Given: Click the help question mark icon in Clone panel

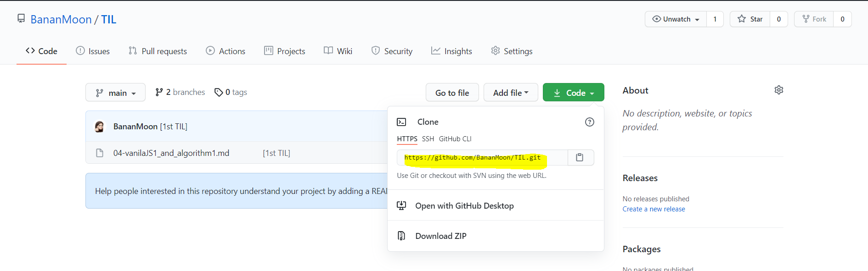Looking at the screenshot, I should click(x=590, y=122).
